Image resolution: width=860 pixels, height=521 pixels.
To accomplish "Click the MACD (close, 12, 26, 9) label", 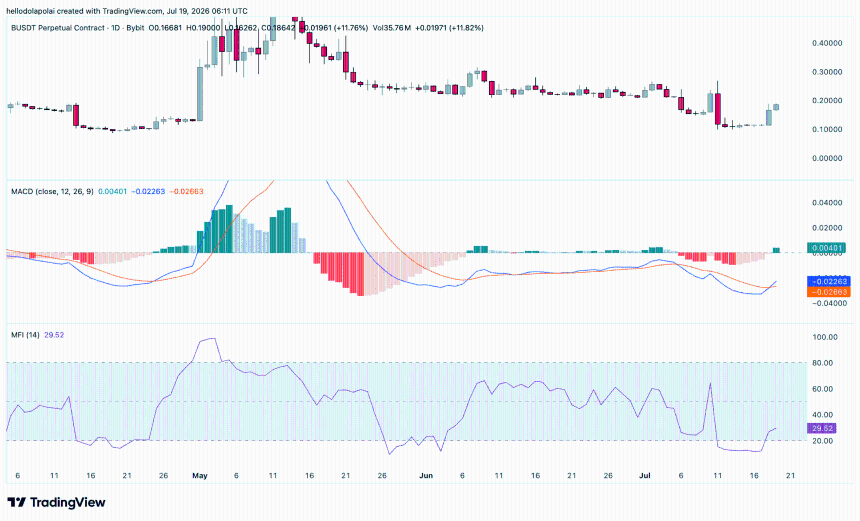I will pyautogui.click(x=52, y=191).
